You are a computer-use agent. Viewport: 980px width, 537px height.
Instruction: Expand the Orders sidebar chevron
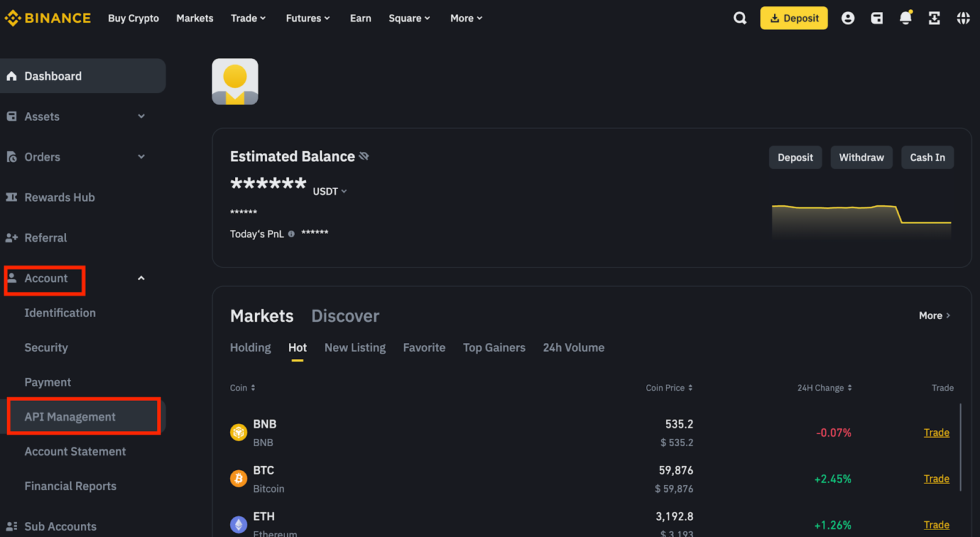(x=141, y=157)
